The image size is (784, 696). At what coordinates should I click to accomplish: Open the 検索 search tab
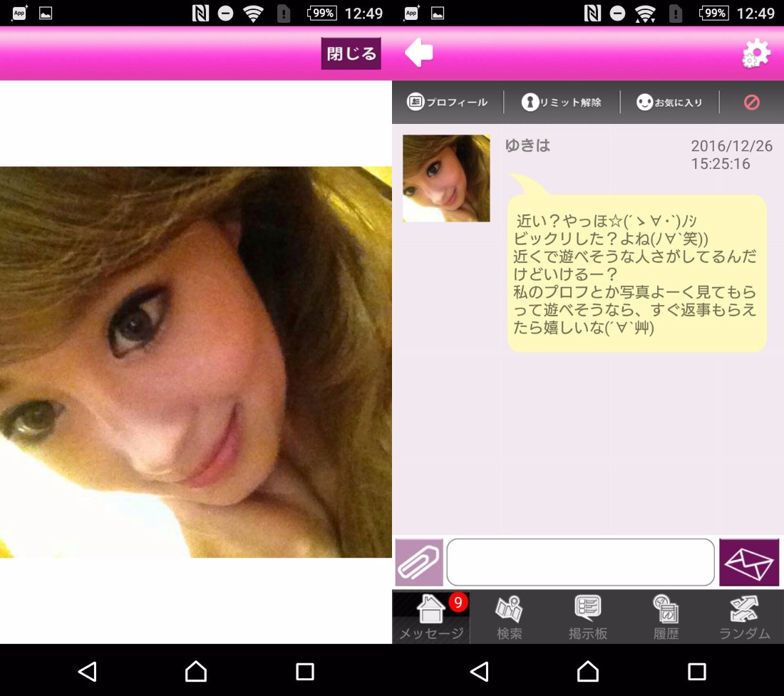510,617
